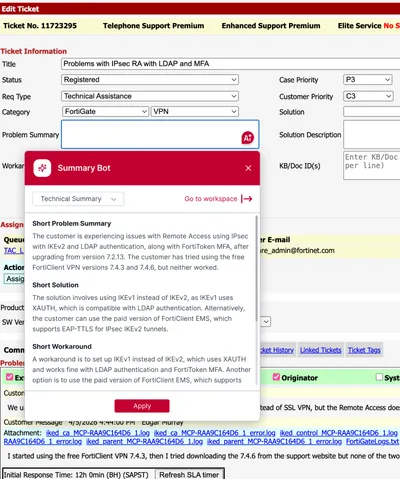Click into the KB/Doc ID(s) text area
Viewport: 400px width, 479px height.
click(372, 165)
